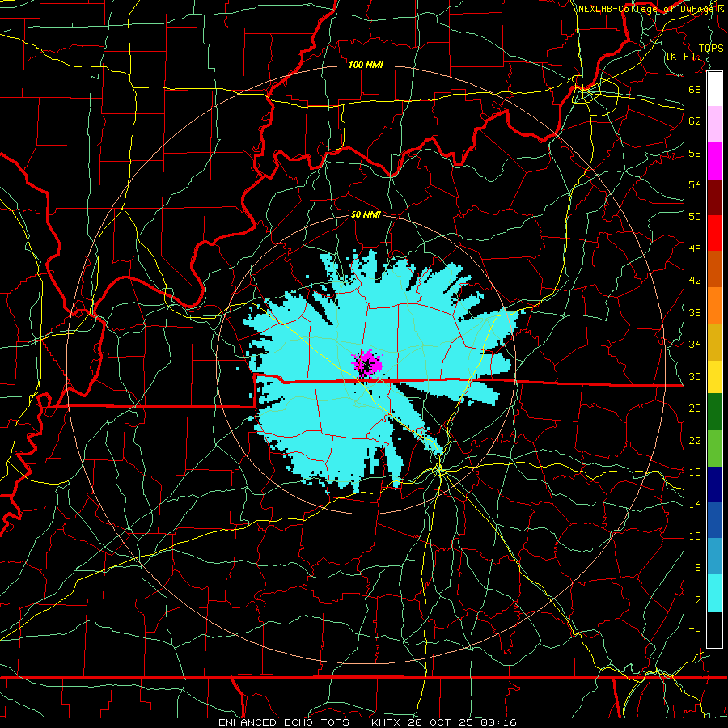Click the NEXLAB-College of DuPage credit text
The width and height of the screenshot is (728, 728).
point(652,9)
